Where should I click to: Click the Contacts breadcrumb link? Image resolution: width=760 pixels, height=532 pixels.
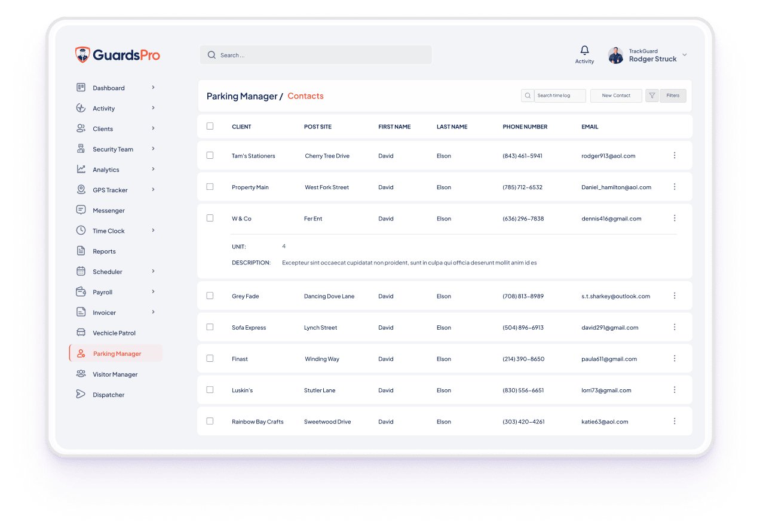point(305,96)
